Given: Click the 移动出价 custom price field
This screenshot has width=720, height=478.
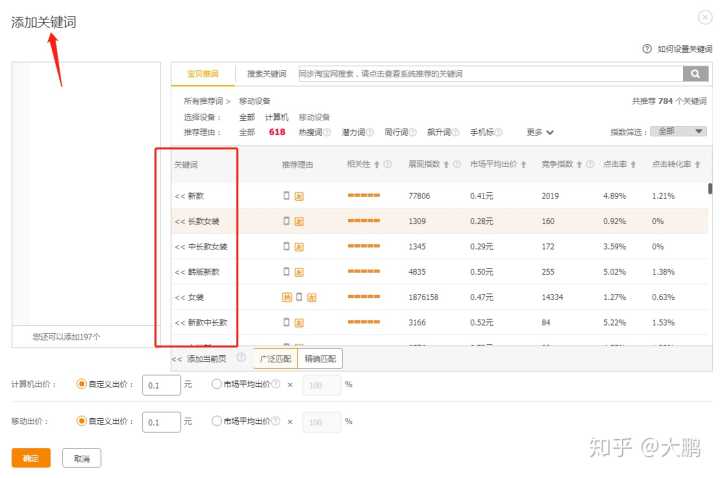Looking at the screenshot, I should point(160,422).
